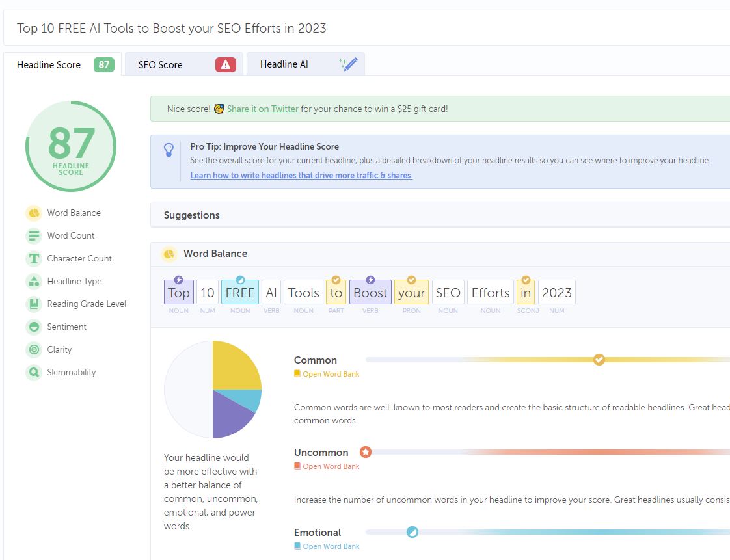Select the Clarity target icon
730x560 pixels.
[x=34, y=349]
